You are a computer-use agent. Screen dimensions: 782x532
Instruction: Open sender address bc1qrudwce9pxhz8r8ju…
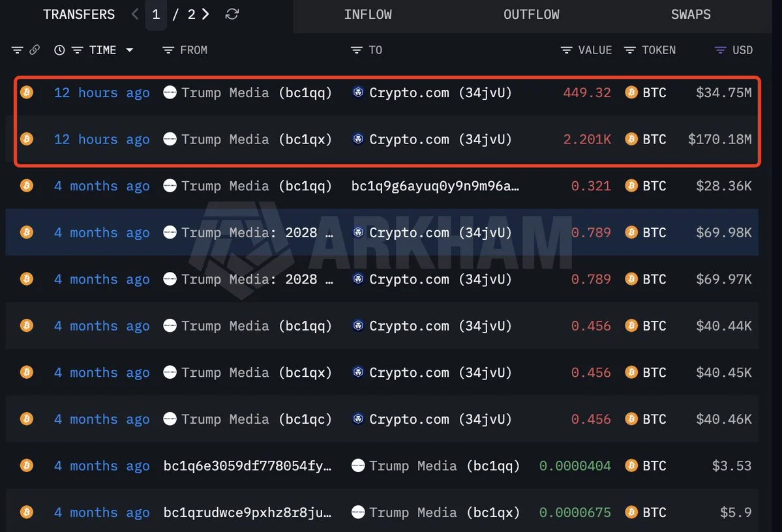247,512
